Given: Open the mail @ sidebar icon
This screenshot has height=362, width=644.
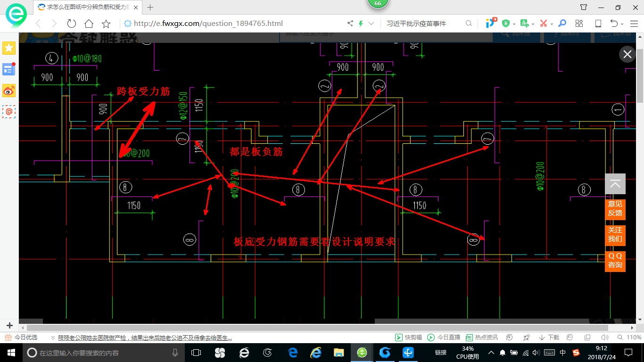Looking at the screenshot, I should 9,112.
